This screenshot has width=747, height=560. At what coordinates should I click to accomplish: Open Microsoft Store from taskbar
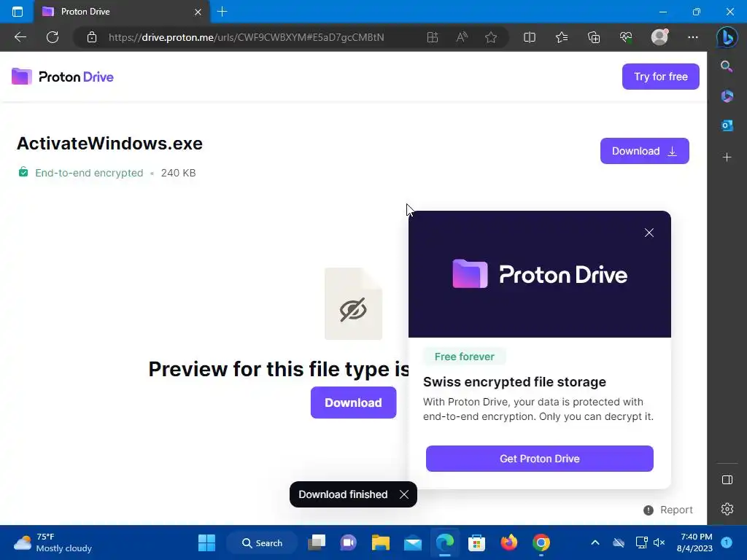pyautogui.click(x=476, y=542)
